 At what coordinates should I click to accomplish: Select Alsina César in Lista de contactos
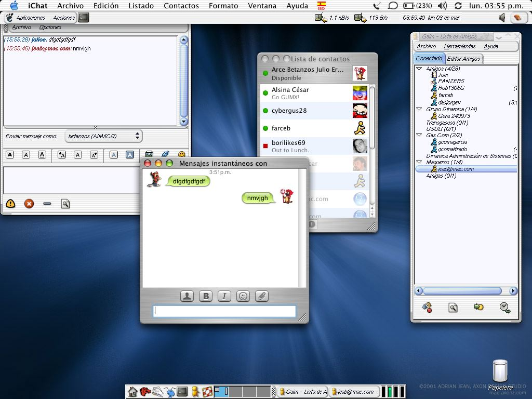click(x=314, y=93)
